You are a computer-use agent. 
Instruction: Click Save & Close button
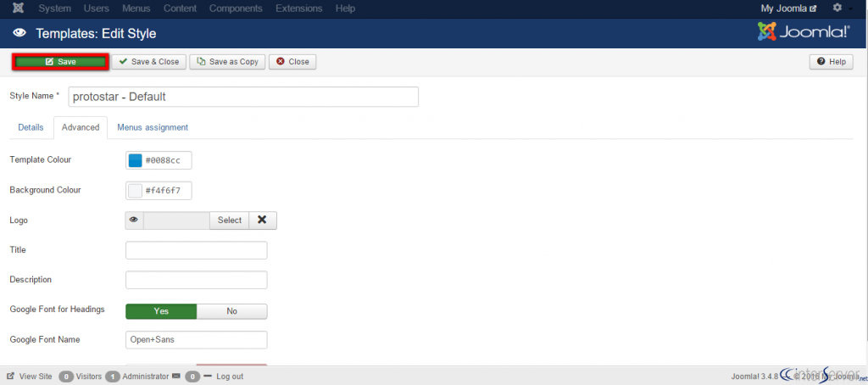(149, 62)
